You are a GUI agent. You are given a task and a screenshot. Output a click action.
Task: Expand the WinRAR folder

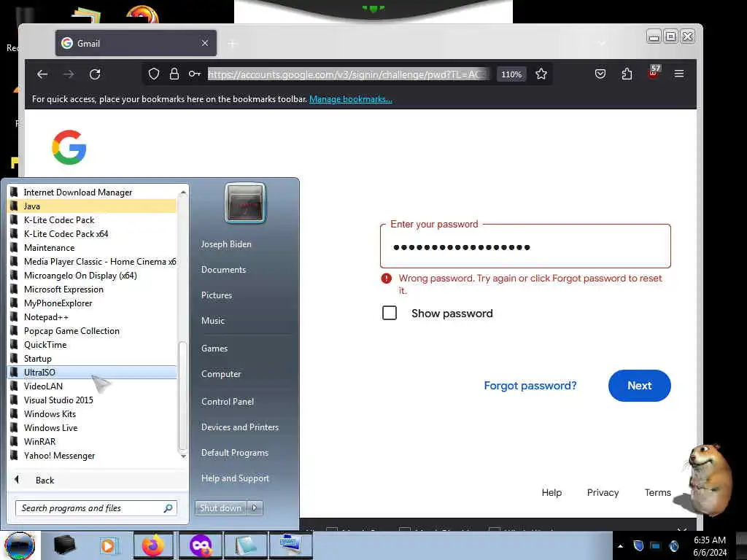(93, 441)
